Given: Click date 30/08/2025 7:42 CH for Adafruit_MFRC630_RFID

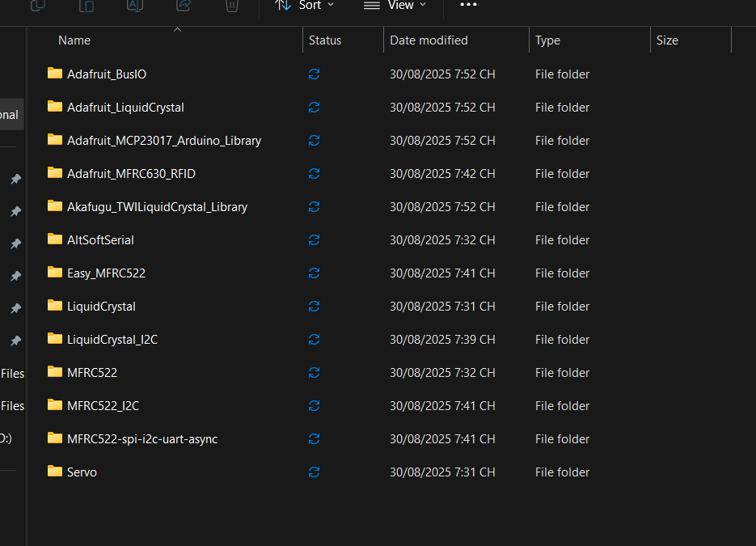Looking at the screenshot, I should [442, 174].
